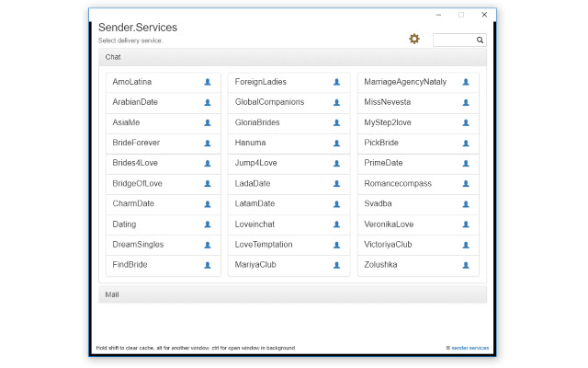Image resolution: width=588 pixels, height=368 pixels.
Task: Expand the Mail section header
Action: [x=292, y=294]
